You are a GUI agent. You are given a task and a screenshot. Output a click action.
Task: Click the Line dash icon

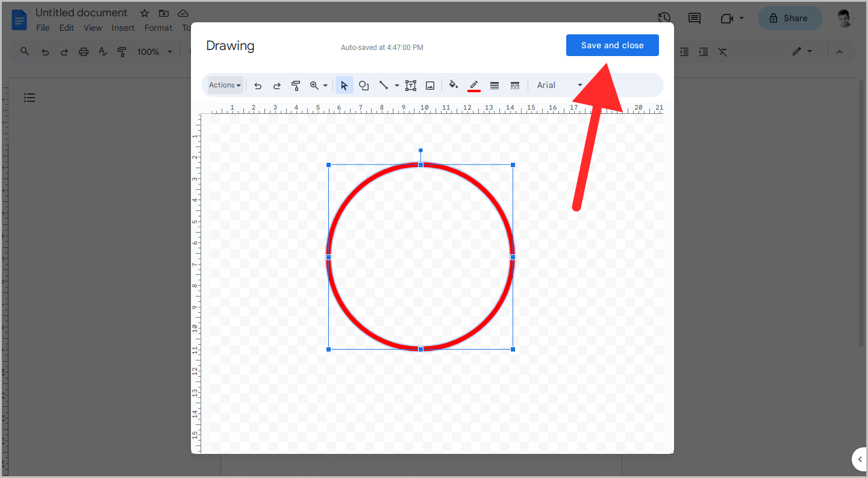pyautogui.click(x=515, y=85)
